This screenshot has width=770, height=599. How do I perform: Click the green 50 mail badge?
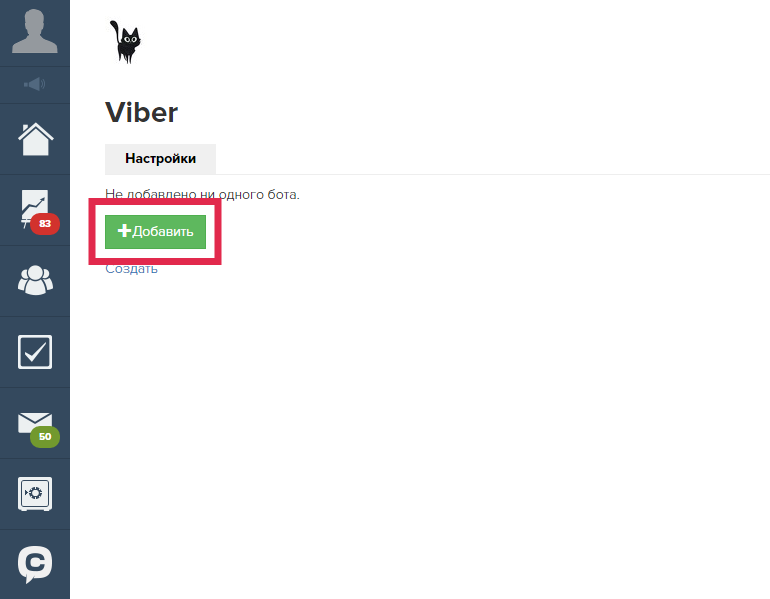tap(45, 437)
